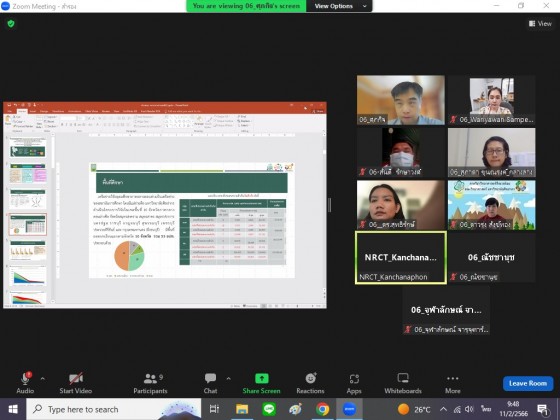Open File Explorer from the taskbar
The image size is (560, 420).
242,409
